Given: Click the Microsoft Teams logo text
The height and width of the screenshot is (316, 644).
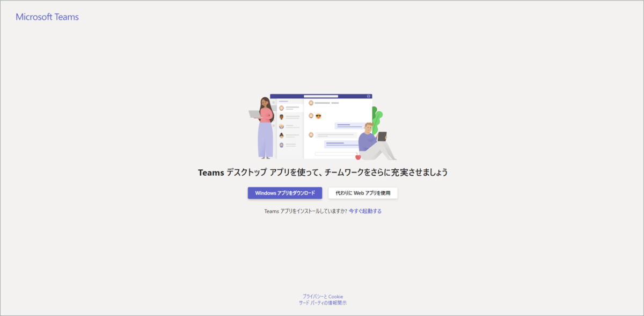Looking at the screenshot, I should (47, 17).
